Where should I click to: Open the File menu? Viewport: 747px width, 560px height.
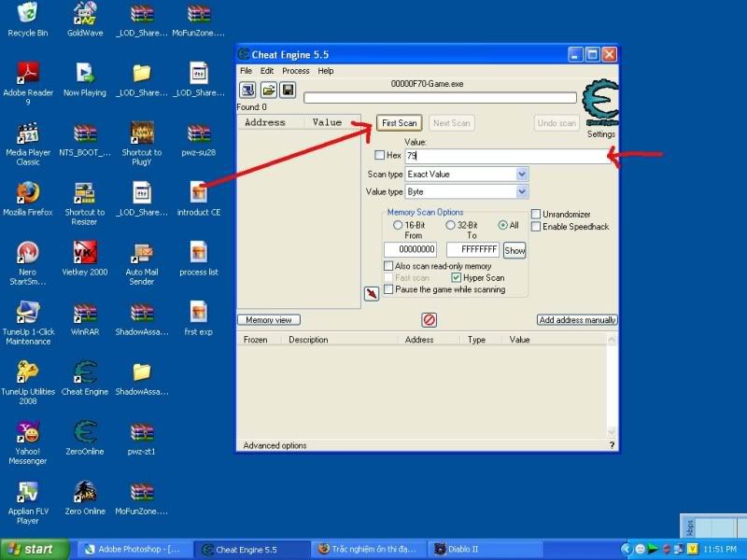246,71
